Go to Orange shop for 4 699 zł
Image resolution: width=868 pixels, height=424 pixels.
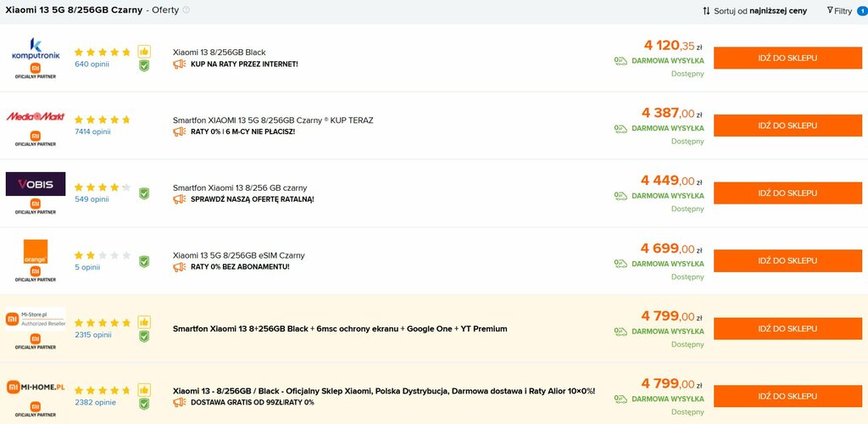(787, 260)
